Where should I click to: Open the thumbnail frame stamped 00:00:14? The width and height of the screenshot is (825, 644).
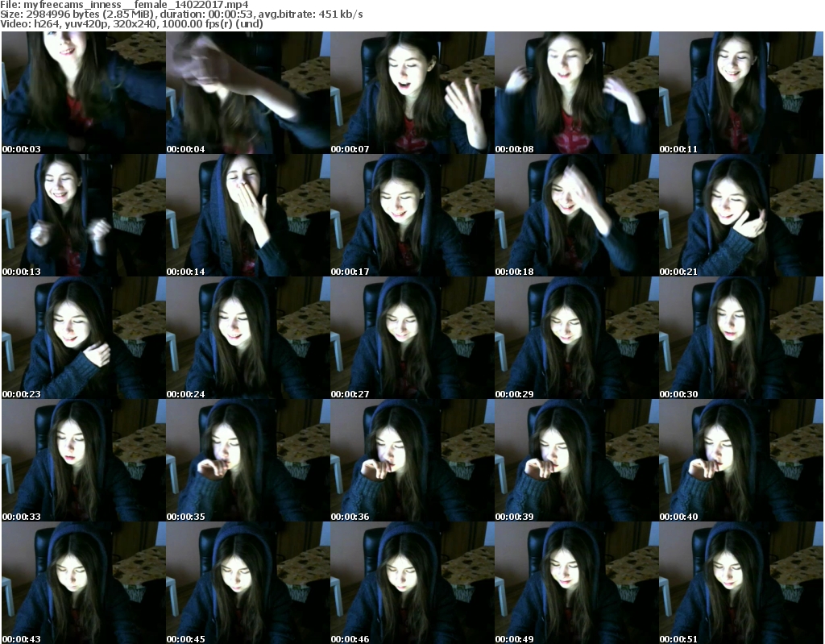click(x=248, y=215)
